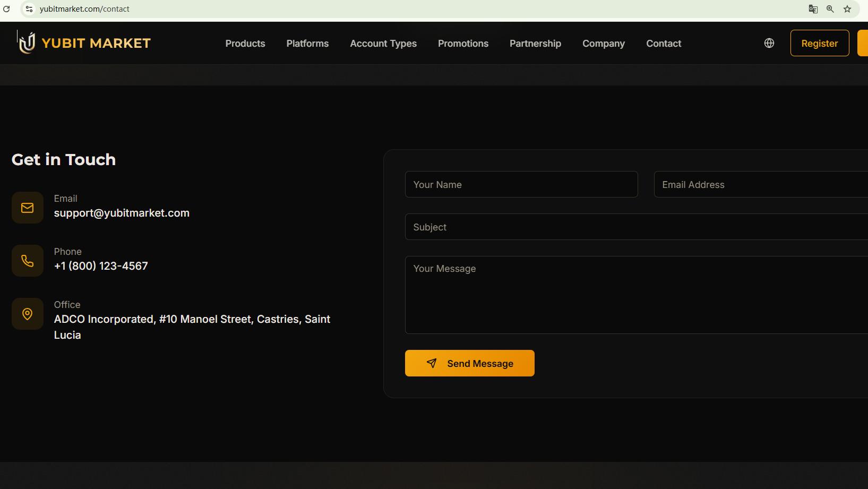This screenshot has height=489, width=868.
Task: Open the language globe selector
Action: coord(769,44)
